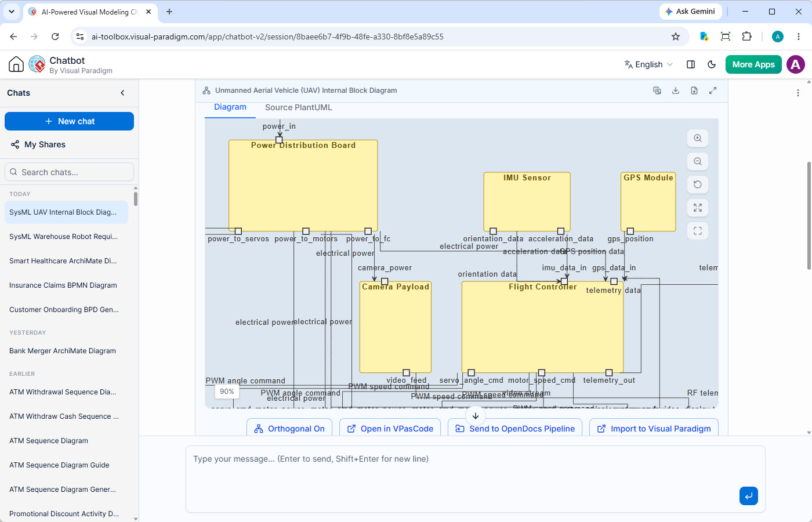Switch to the Diagram tab
This screenshot has width=812, height=522.
230,107
